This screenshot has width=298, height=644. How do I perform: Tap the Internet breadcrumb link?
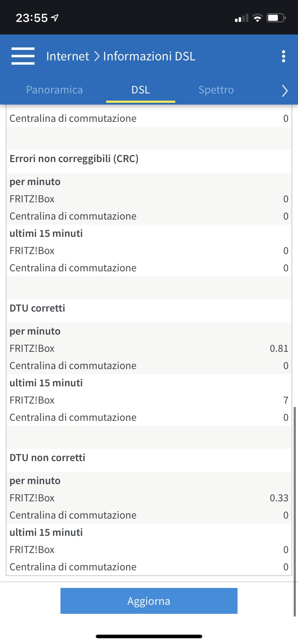(68, 56)
